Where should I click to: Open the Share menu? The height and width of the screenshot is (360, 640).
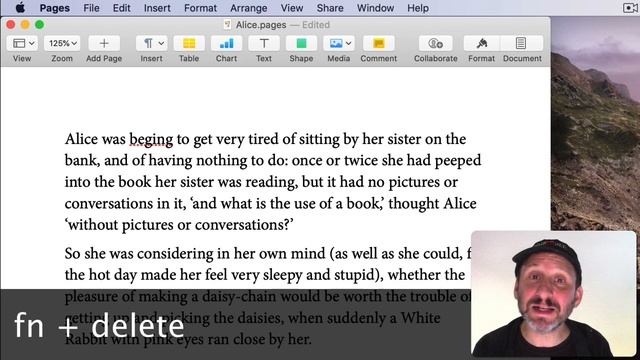330,8
